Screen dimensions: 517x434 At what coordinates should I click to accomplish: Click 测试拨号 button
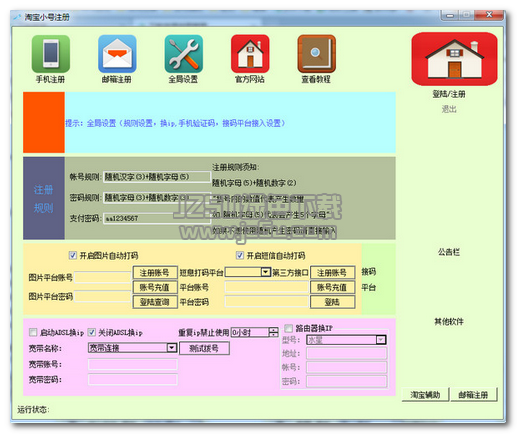204,348
